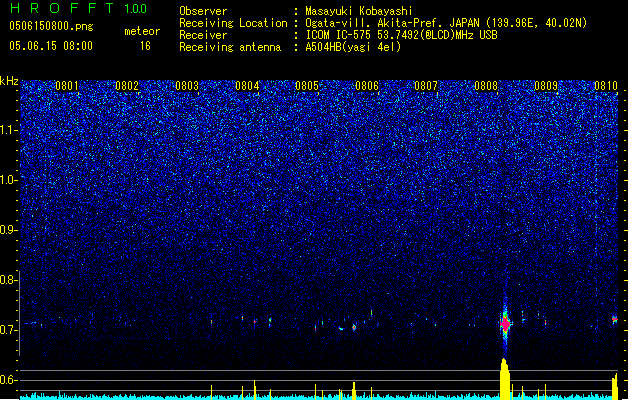Viewport: 629px width, 400px height.
Task: Click the 0809 time marker
Action: coord(546,86)
